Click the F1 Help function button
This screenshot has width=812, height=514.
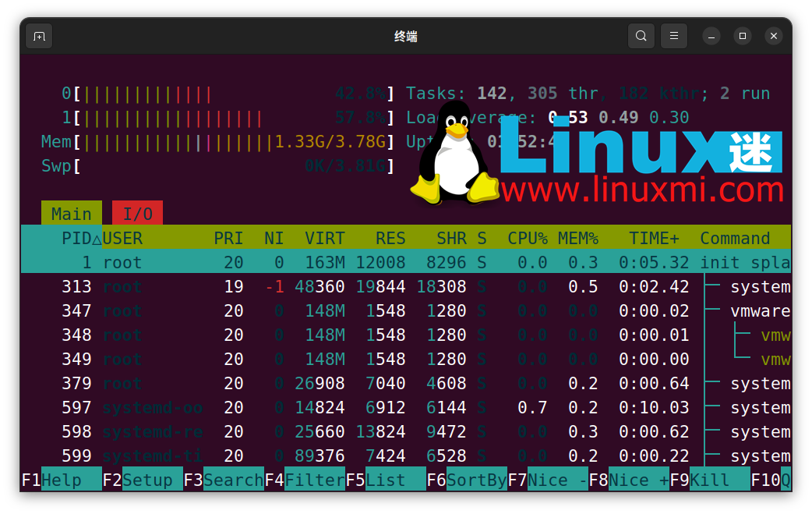pyautogui.click(x=61, y=480)
